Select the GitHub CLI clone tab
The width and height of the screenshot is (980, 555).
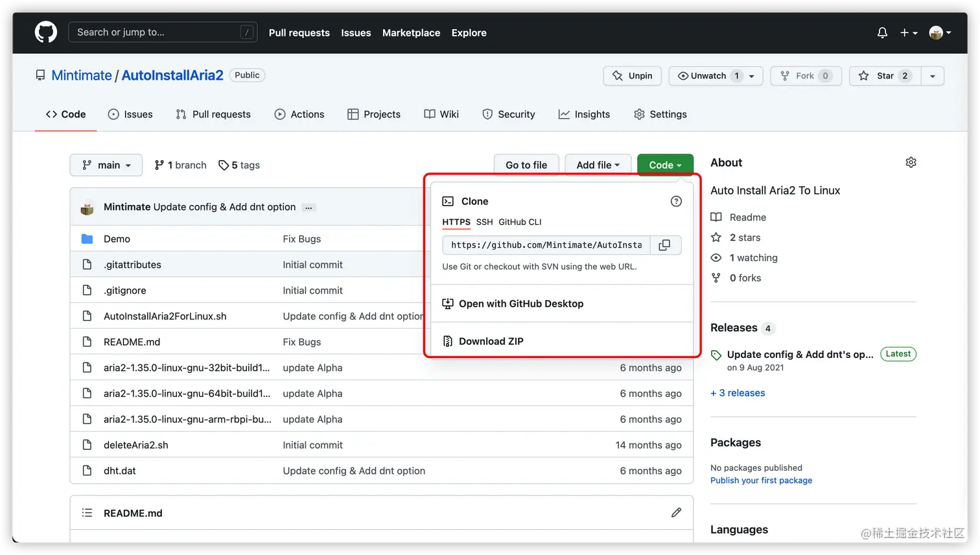520,222
